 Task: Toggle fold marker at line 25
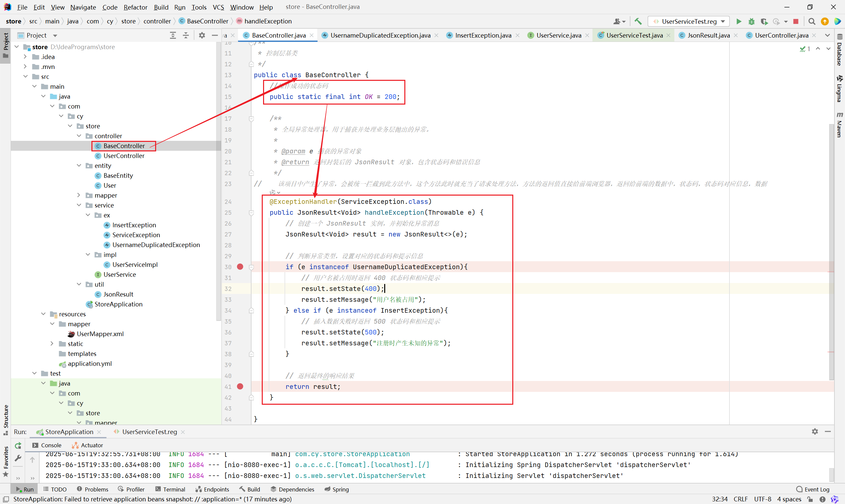click(x=252, y=213)
